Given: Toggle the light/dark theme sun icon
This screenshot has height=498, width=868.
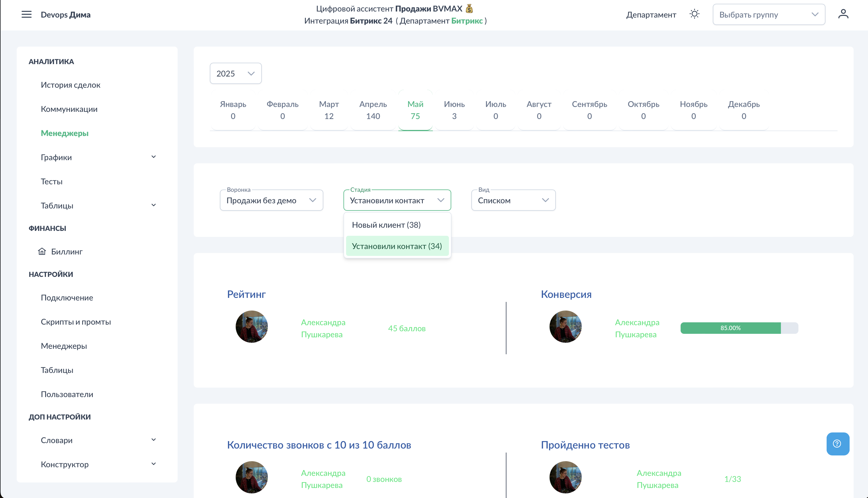Looking at the screenshot, I should pos(694,14).
